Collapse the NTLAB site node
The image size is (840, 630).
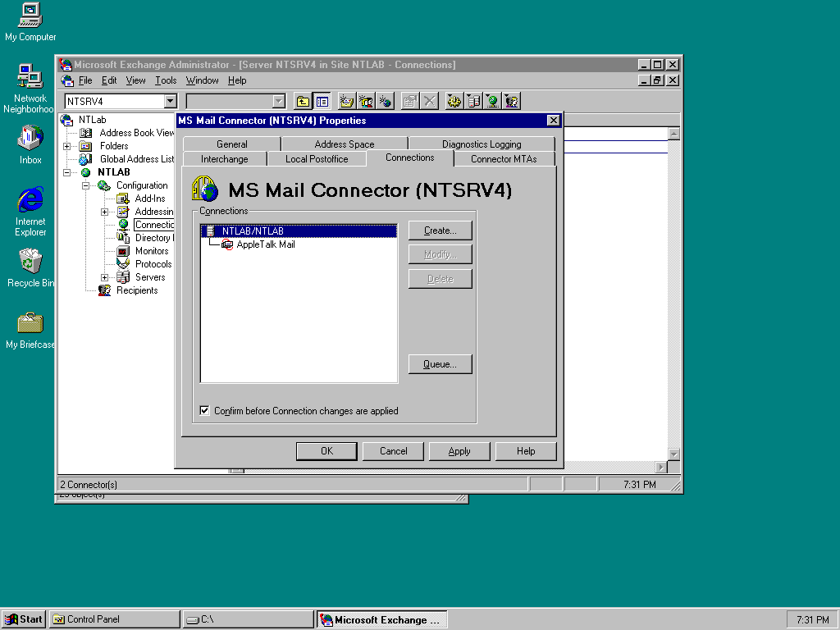pos(67,172)
